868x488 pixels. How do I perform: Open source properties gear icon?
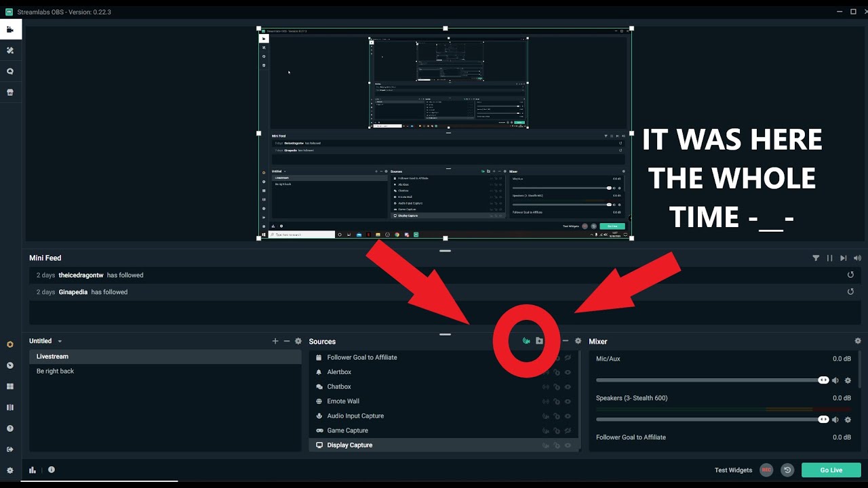578,341
